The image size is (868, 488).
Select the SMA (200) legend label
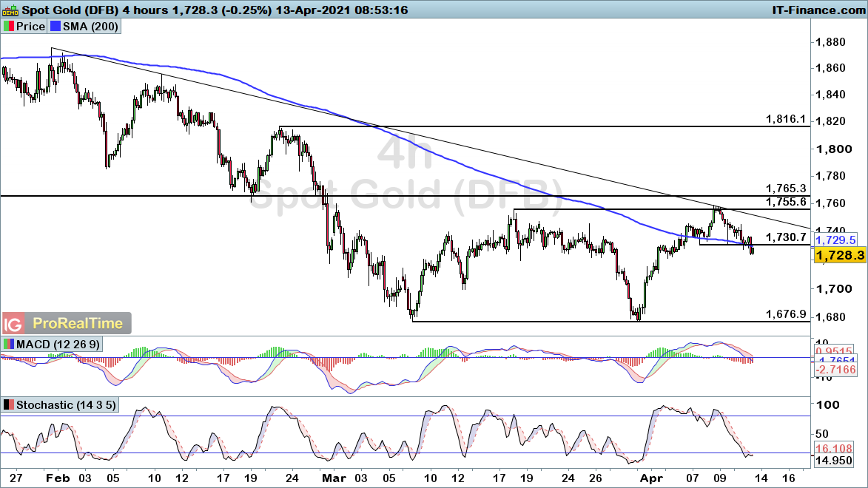[x=91, y=26]
